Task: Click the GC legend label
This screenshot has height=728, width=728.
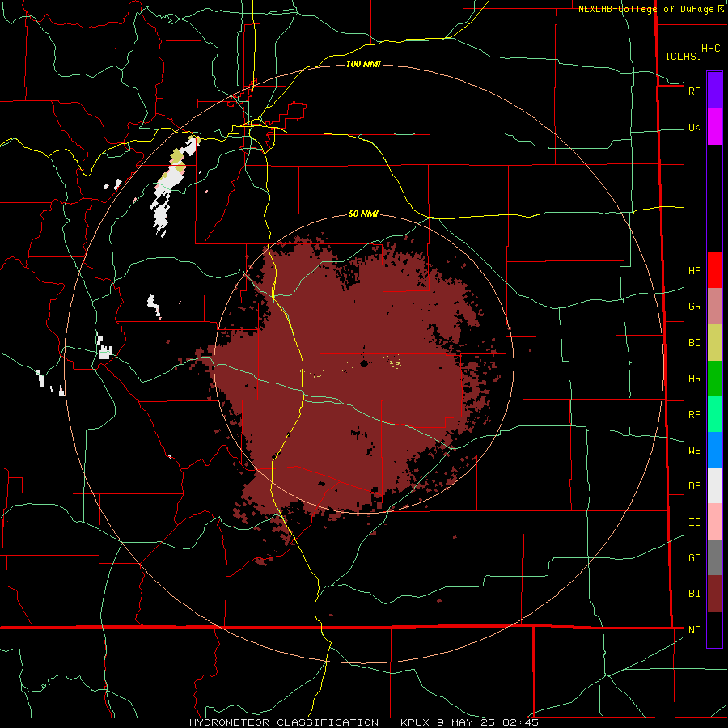Action: click(x=694, y=557)
